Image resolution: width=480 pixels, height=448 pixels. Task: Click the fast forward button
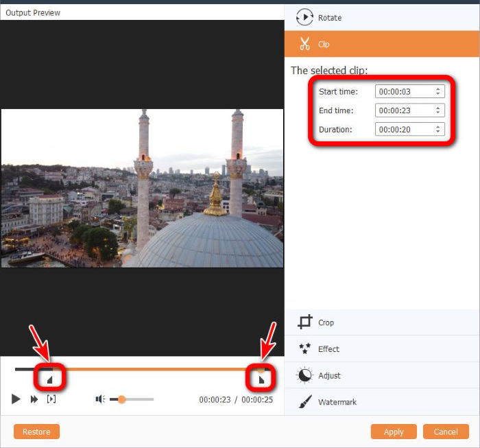click(34, 399)
